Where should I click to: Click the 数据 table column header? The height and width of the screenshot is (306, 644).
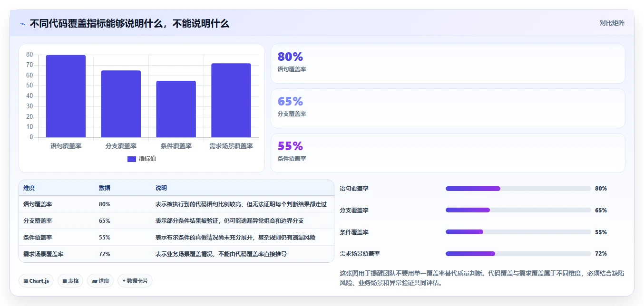(x=105, y=188)
